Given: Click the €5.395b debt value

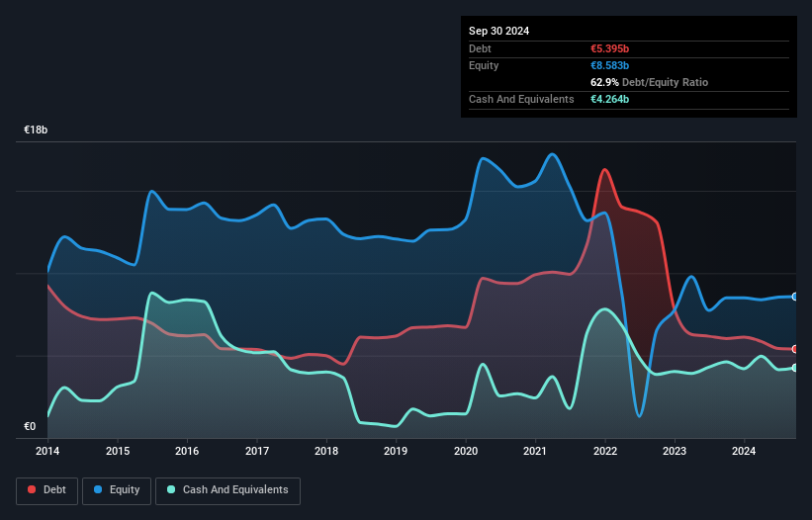Looking at the screenshot, I should (609, 48).
